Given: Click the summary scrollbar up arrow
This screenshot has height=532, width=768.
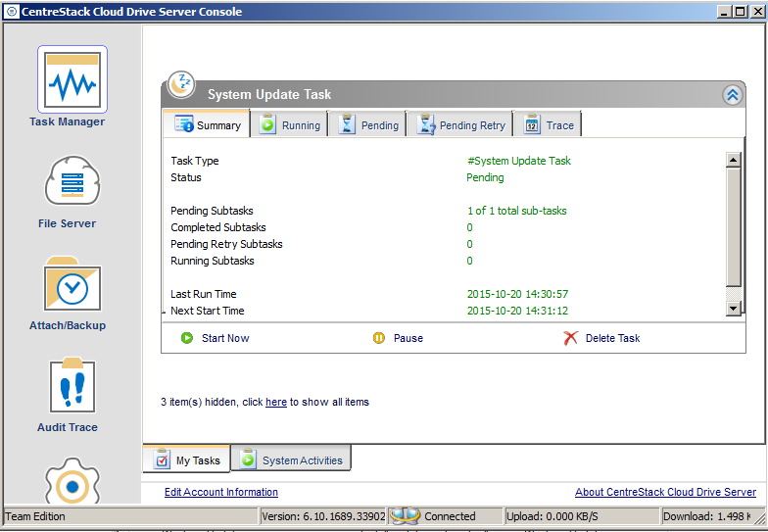Looking at the screenshot, I should tap(733, 160).
